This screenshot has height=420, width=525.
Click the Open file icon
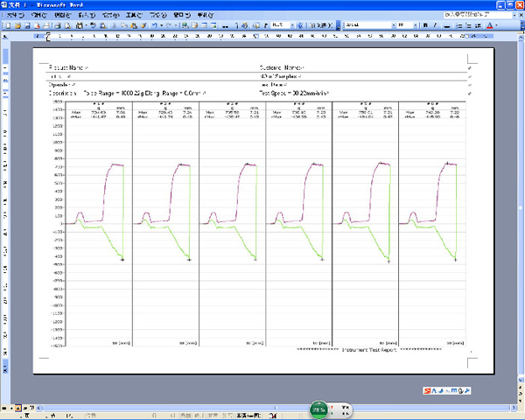[17, 26]
